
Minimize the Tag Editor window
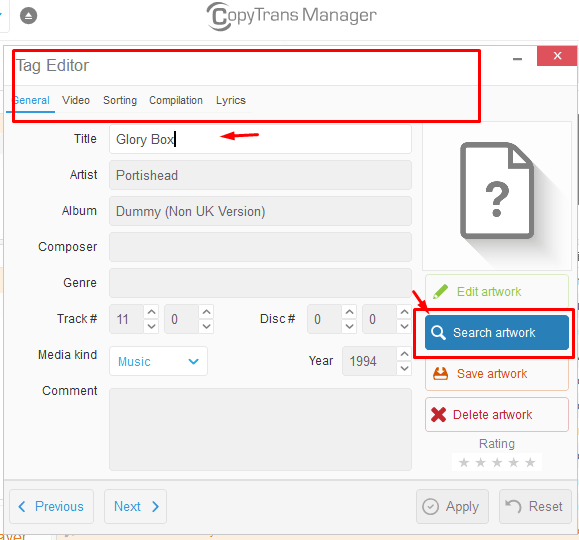click(518, 59)
